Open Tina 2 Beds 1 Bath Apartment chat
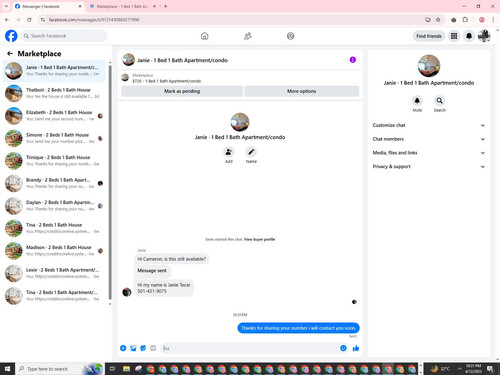This screenshot has height=375, width=500. [x=54, y=296]
